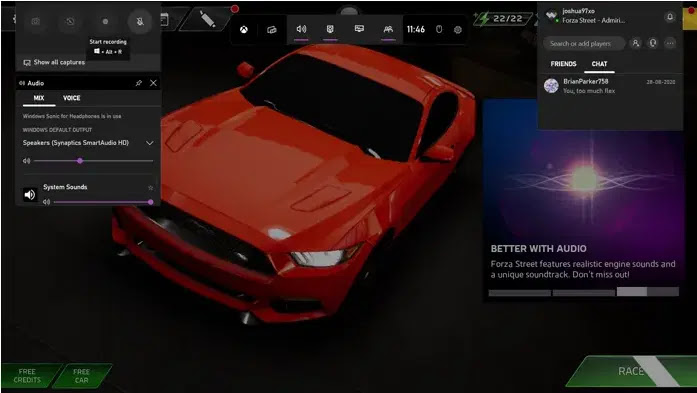This screenshot has height=393, width=697.
Task: Click the second banner page indicator
Action: coord(583,293)
